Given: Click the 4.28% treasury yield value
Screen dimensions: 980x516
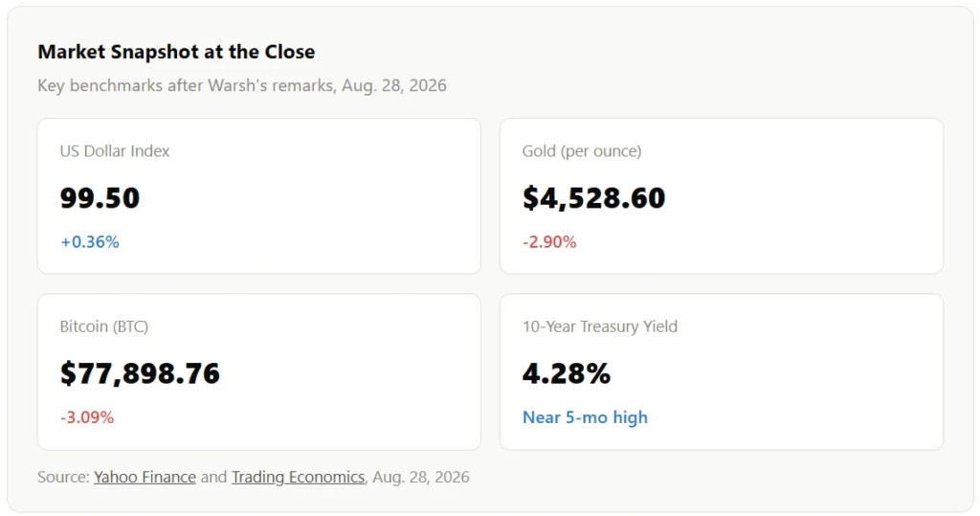Looking at the screenshot, I should (x=567, y=373).
